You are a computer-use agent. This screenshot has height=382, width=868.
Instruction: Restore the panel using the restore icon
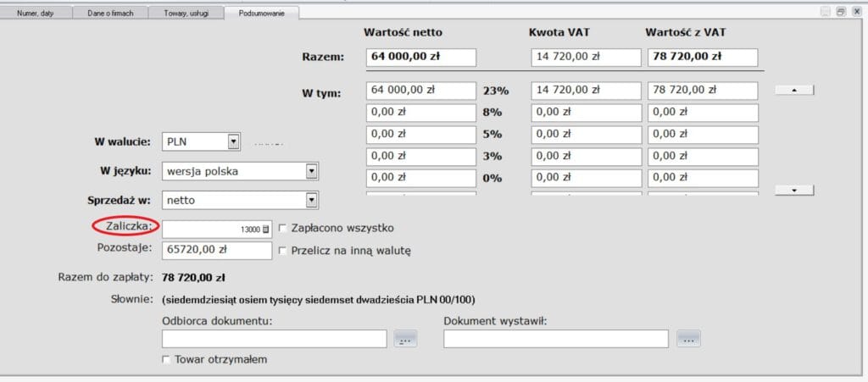(x=840, y=12)
